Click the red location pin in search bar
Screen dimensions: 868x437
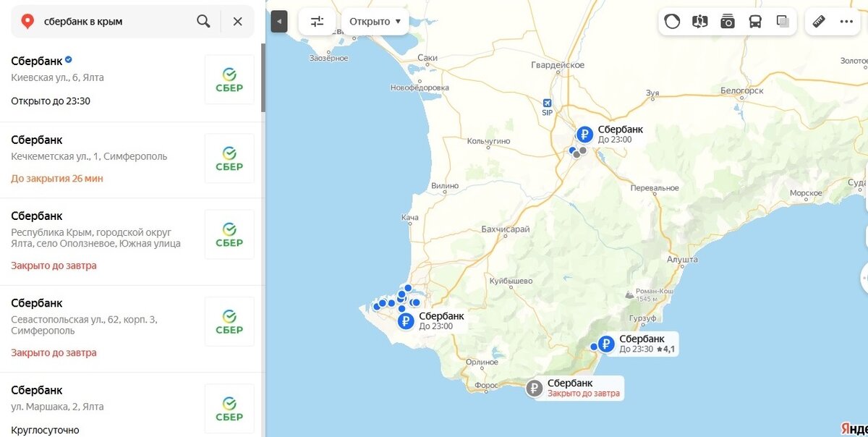[27, 21]
